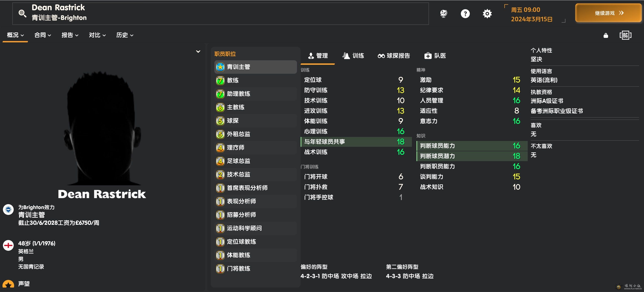Click the date and time display
The height and width of the screenshot is (292, 644).
(531, 14)
